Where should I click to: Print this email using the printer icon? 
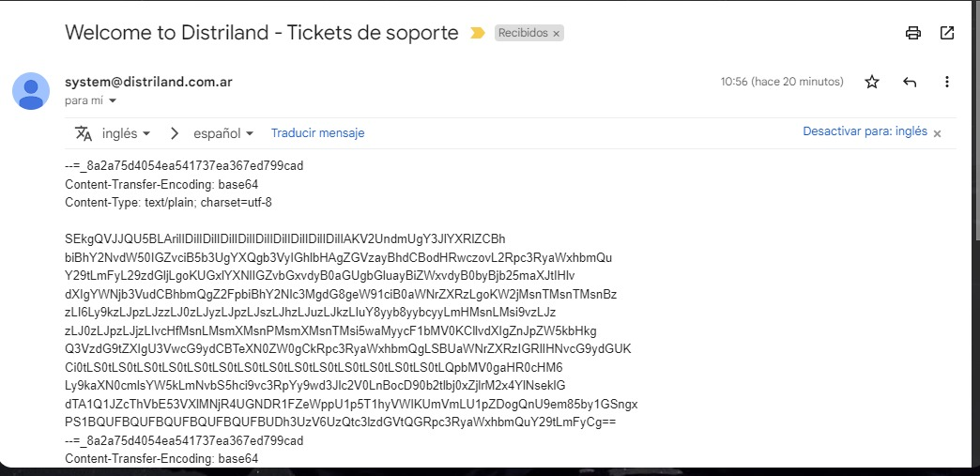click(912, 33)
